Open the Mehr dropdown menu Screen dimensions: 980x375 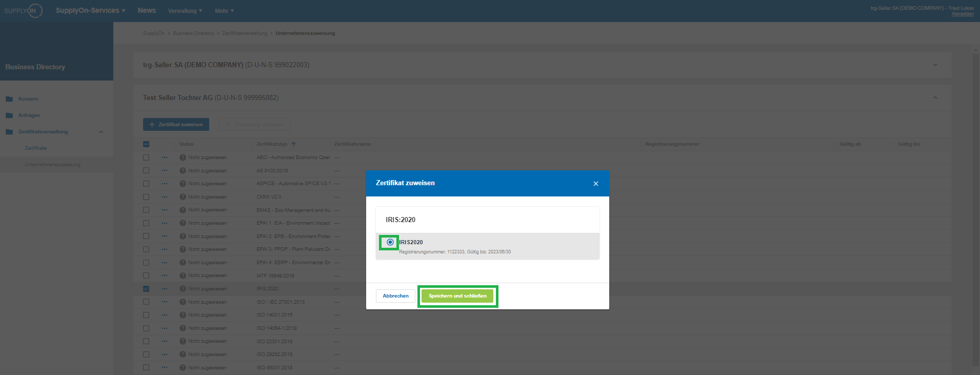point(224,11)
